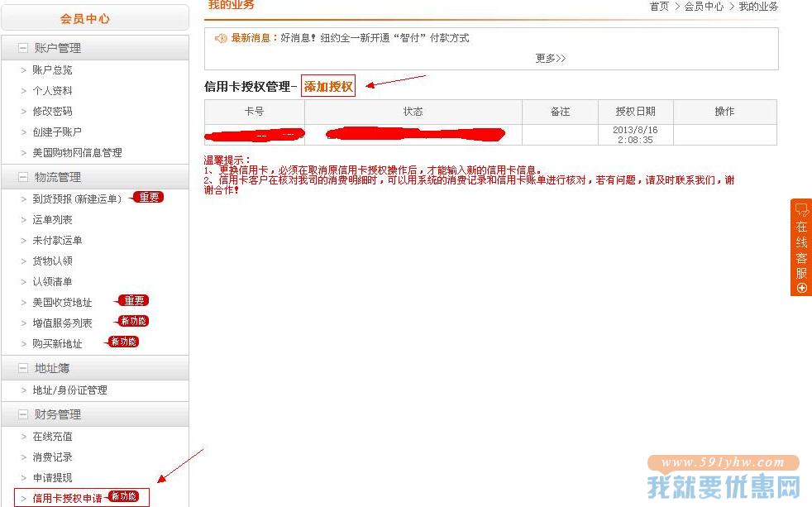Open 美国购物网信息管理
Image resolution: width=812 pixels, height=507 pixels.
[77, 153]
